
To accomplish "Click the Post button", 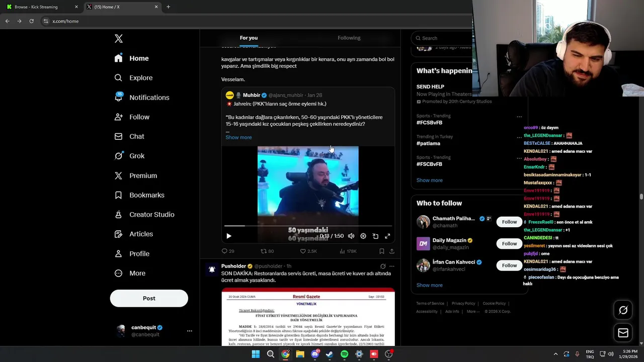I will (x=149, y=298).
